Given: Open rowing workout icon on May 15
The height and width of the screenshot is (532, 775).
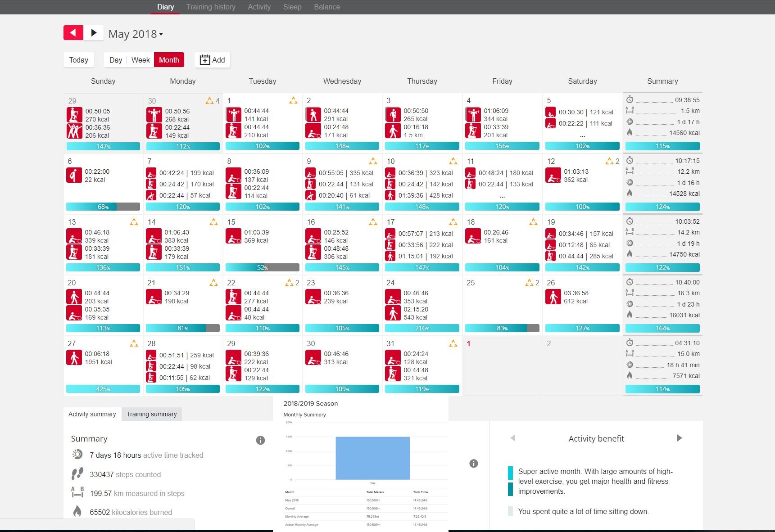Looking at the screenshot, I should (233, 236).
